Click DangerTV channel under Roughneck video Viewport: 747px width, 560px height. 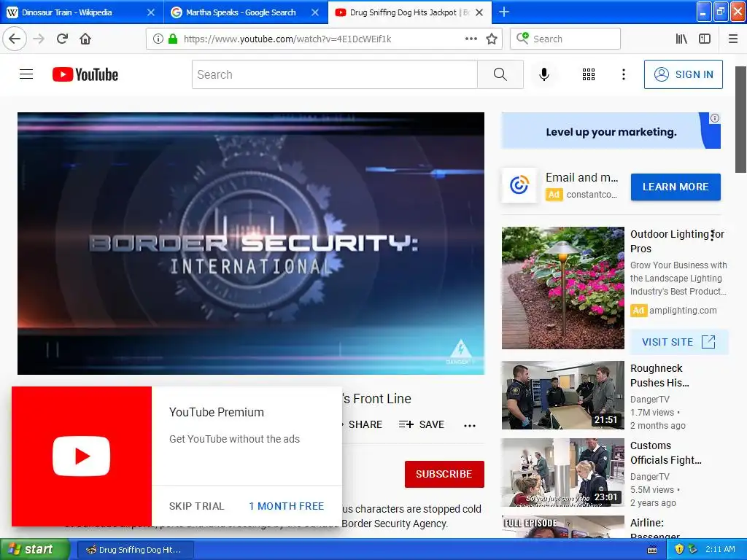tap(650, 399)
